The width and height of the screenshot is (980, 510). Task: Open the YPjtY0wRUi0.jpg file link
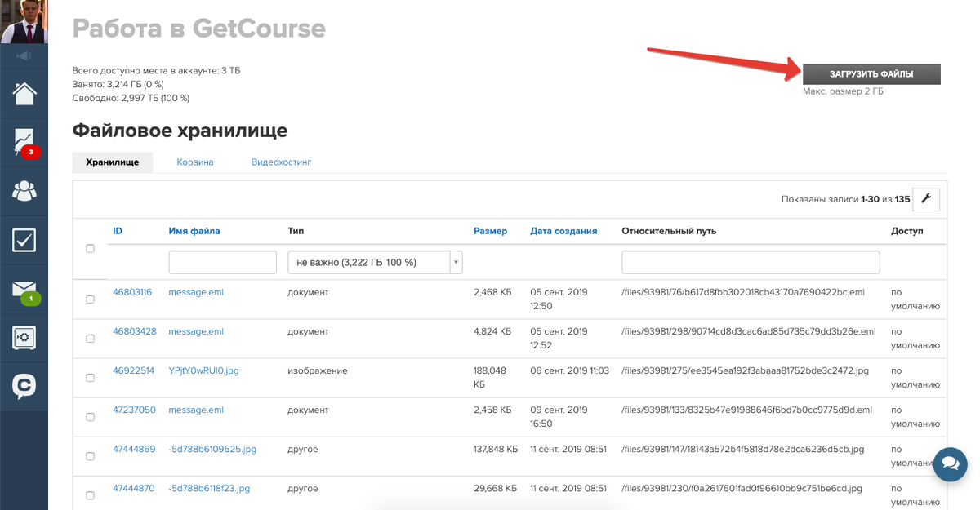[204, 370]
